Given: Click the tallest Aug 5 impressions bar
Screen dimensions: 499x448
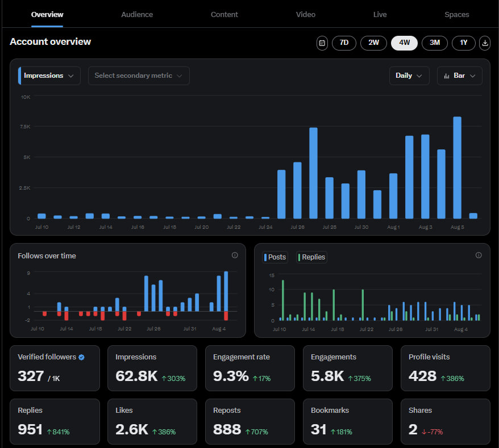Looking at the screenshot, I should tap(456, 165).
